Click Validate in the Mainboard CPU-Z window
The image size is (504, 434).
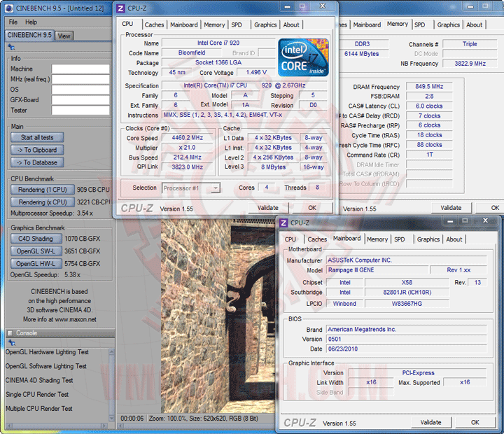point(430,422)
